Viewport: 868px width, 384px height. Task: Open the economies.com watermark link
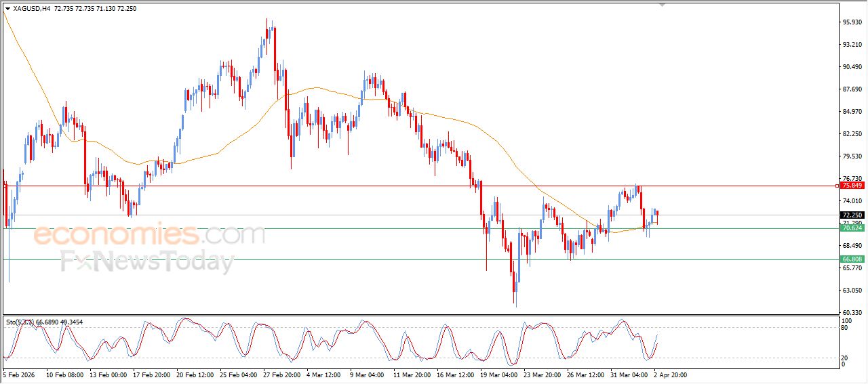149,235
